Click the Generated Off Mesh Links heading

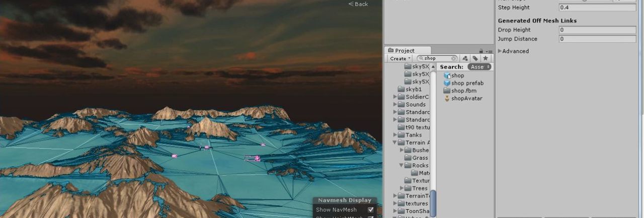537,21
